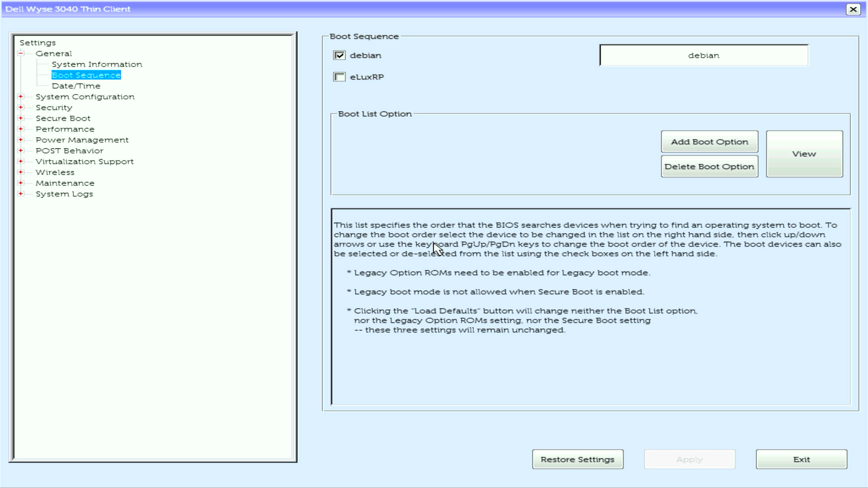Collapse the General tree section
Image resolution: width=868 pixels, height=488 pixels.
(x=21, y=53)
